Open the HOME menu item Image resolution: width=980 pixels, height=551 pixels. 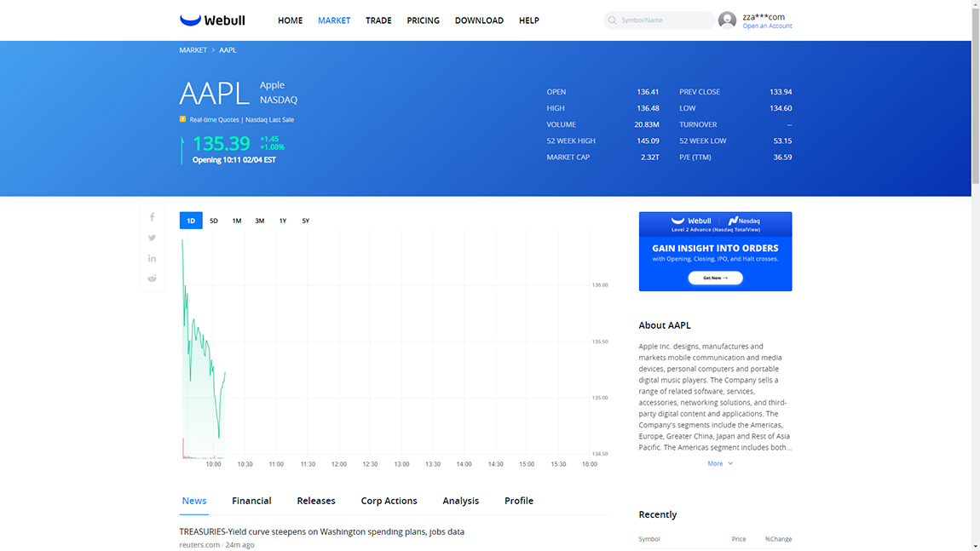(290, 20)
